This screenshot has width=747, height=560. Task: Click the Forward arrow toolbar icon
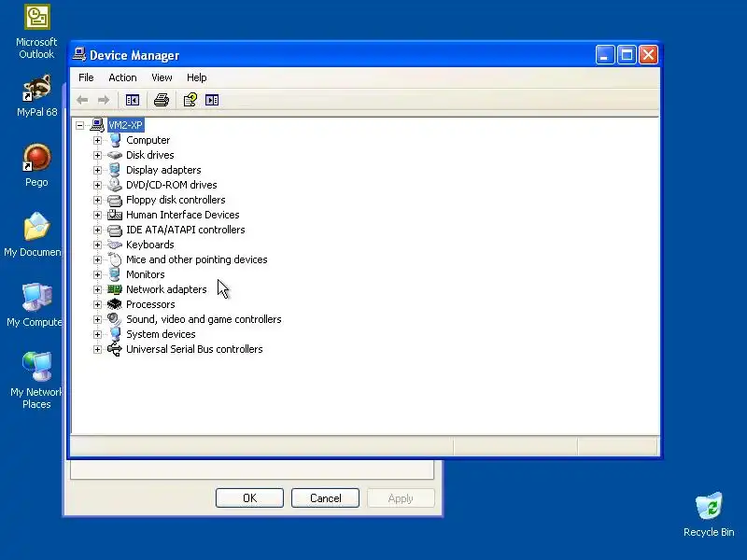tap(104, 100)
